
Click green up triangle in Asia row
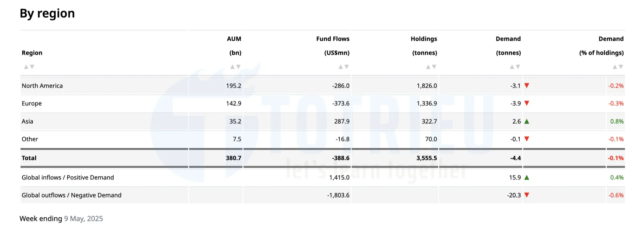pyautogui.click(x=527, y=121)
